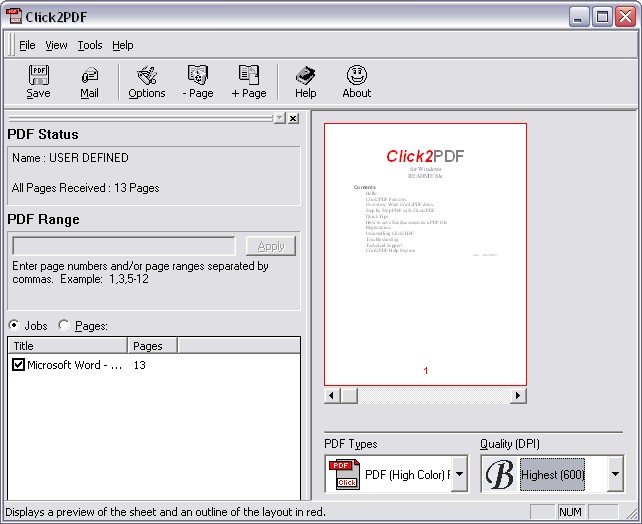Open the Help menu
Screen dimensions: 642x524
(123, 45)
